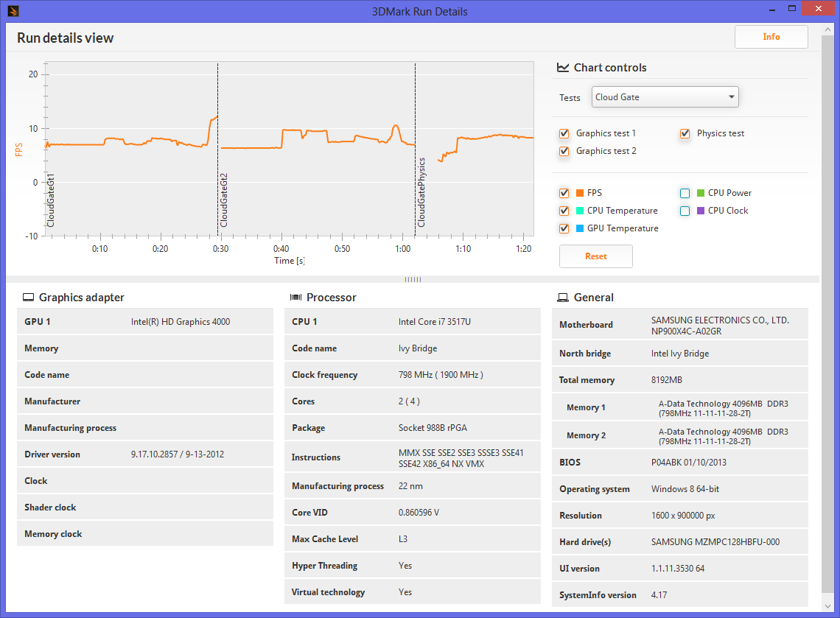The width and height of the screenshot is (840, 618).
Task: Click the Total memory value 8192MB
Action: pyautogui.click(x=666, y=379)
